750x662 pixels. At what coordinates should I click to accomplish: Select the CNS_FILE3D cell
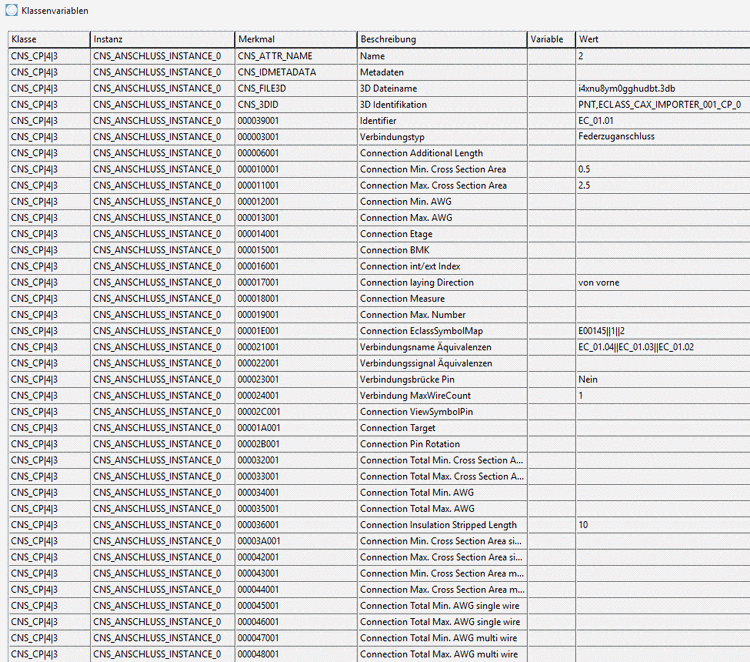[296, 88]
